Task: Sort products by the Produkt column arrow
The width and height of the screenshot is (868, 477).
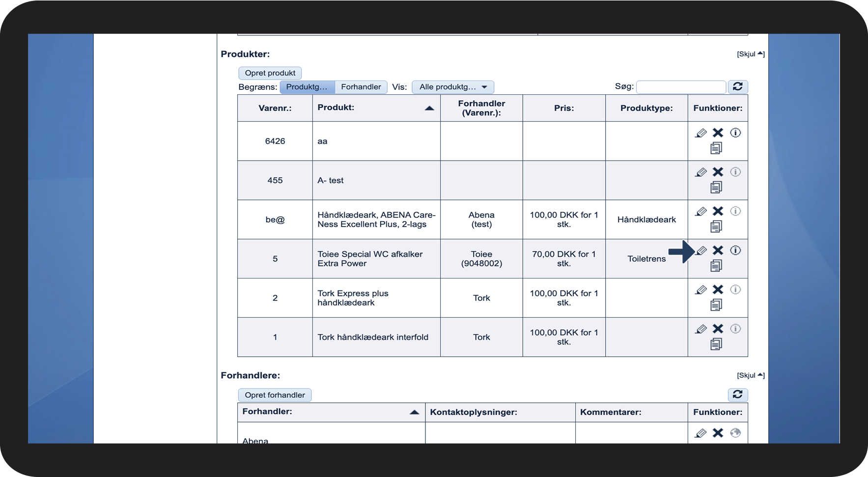Action: coord(429,108)
